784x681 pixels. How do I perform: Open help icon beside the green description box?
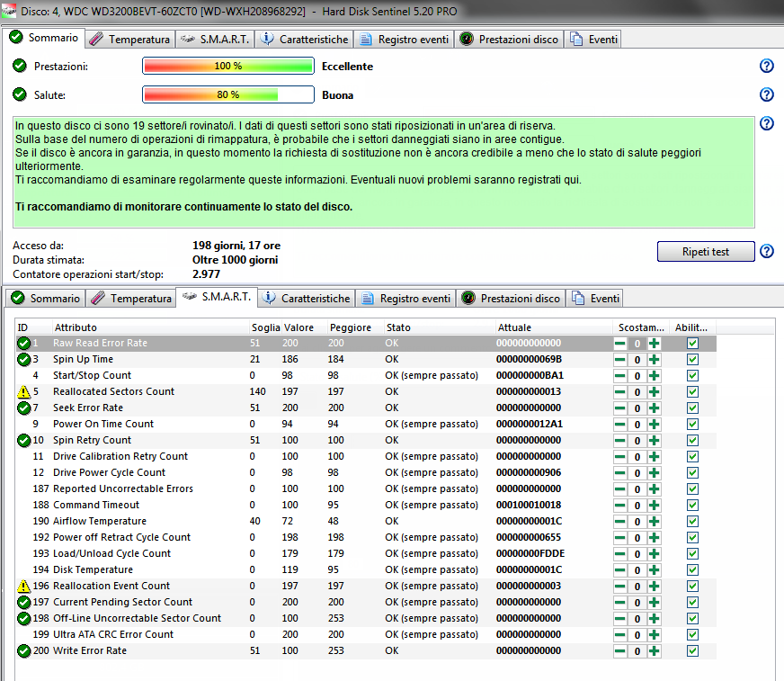767,123
